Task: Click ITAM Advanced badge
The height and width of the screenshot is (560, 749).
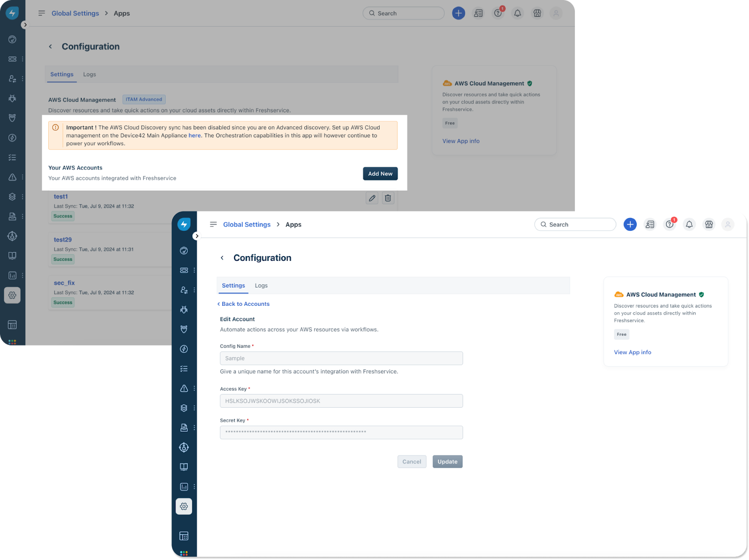Action: 144,99
